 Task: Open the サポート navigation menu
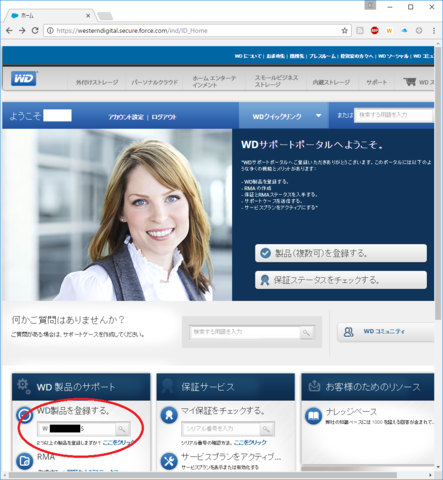(376, 82)
